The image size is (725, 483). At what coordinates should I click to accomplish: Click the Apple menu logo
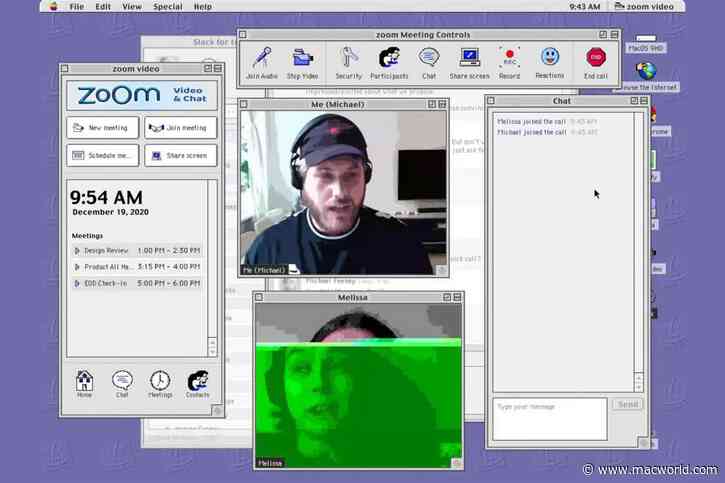(53, 6)
